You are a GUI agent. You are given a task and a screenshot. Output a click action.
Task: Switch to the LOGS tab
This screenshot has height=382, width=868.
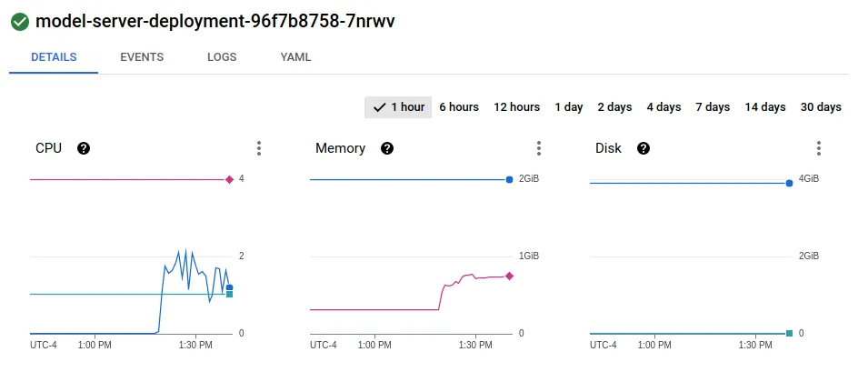(222, 56)
